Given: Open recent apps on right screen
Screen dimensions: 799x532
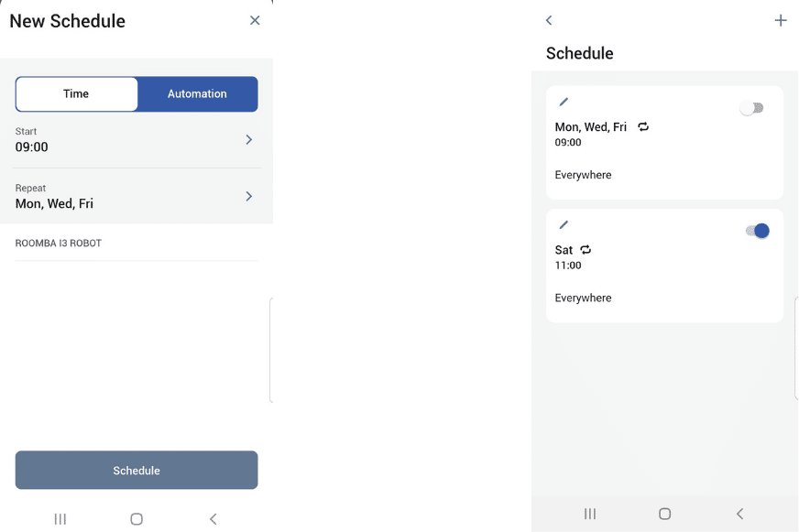Looking at the screenshot, I should [x=590, y=514].
